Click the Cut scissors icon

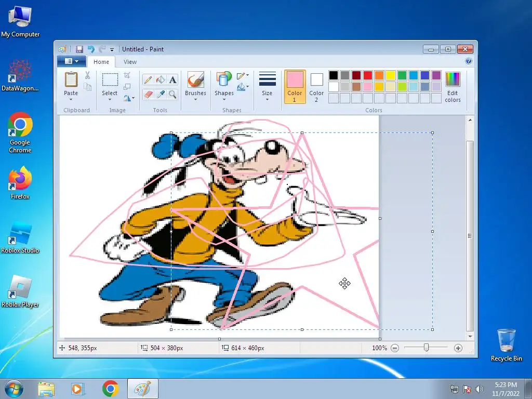(87, 75)
